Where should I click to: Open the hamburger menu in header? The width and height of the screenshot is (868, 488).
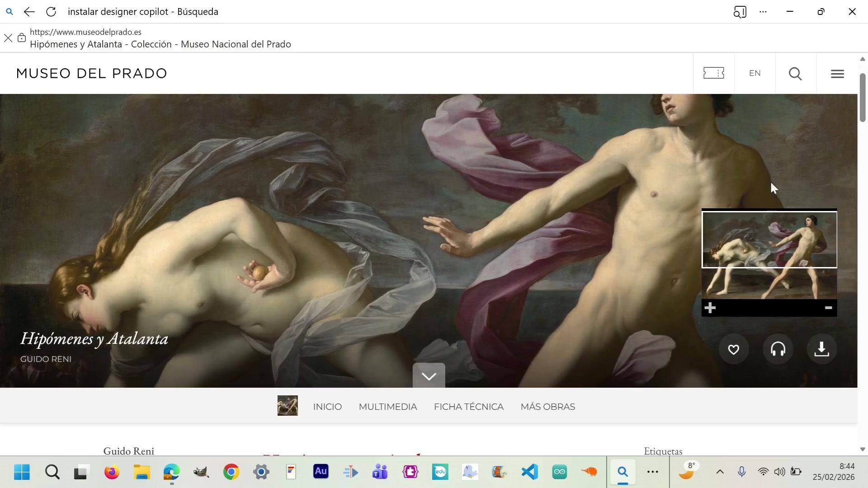coord(837,73)
